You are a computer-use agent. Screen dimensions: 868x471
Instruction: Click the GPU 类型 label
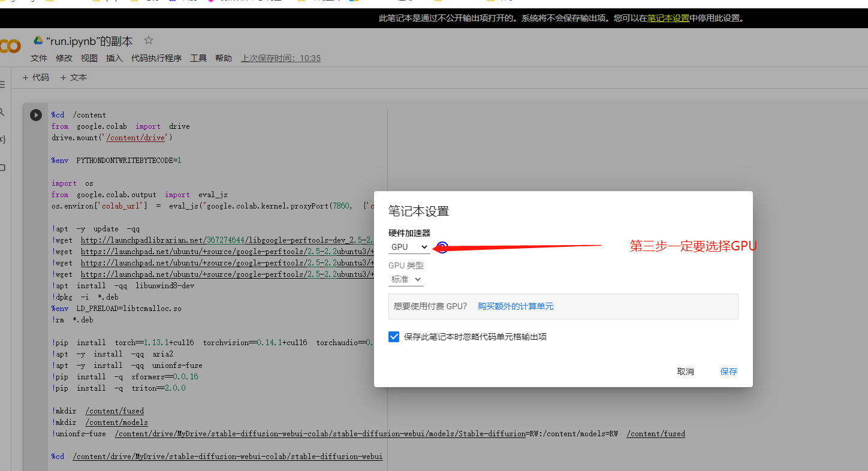pyautogui.click(x=406, y=265)
